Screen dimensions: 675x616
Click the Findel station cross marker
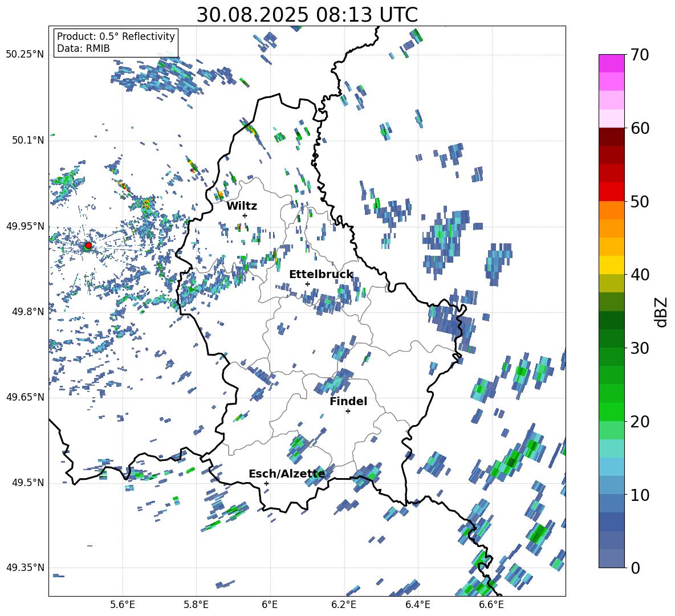pos(348,411)
